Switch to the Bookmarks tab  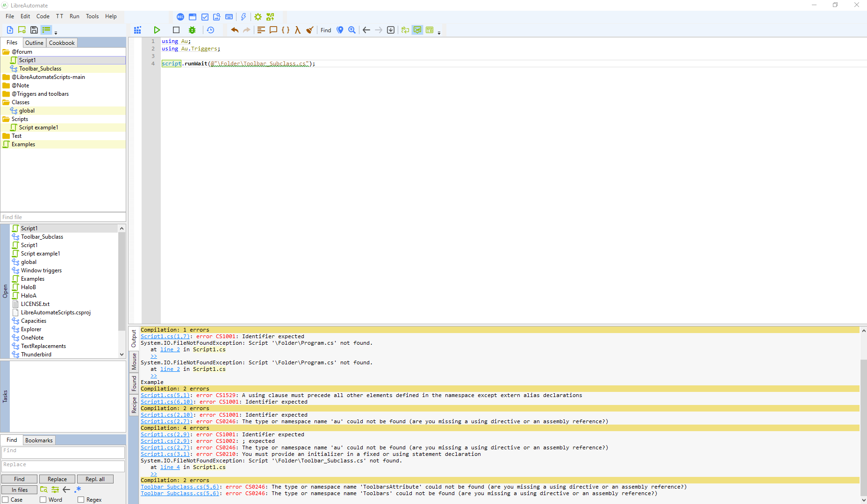tap(39, 440)
